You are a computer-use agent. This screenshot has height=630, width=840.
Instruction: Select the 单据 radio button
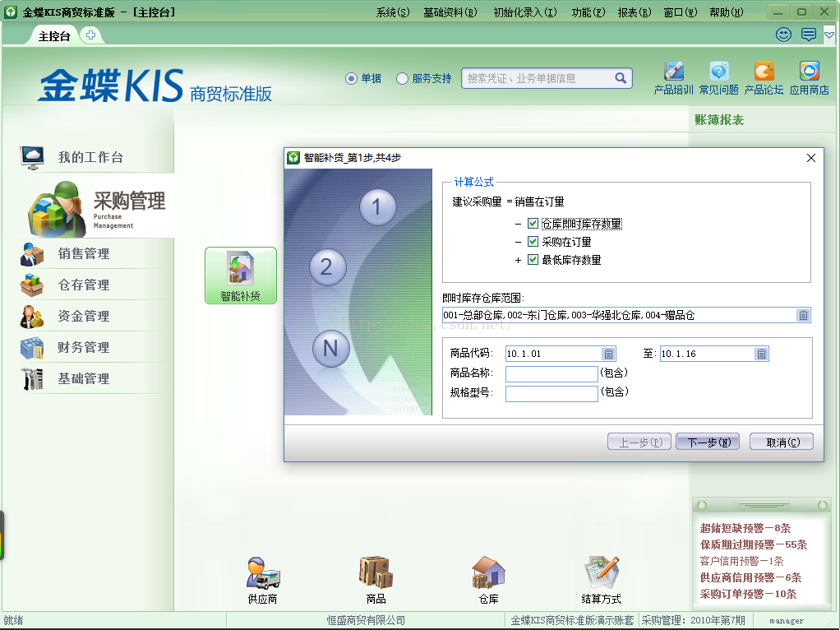(351, 79)
